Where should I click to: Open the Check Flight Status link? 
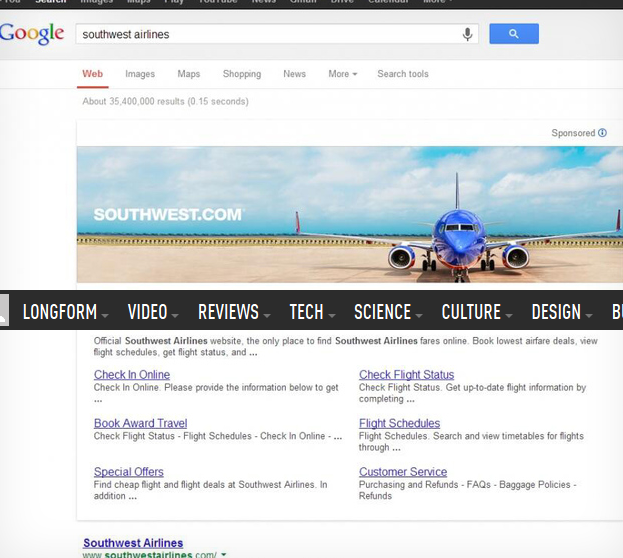pos(406,375)
